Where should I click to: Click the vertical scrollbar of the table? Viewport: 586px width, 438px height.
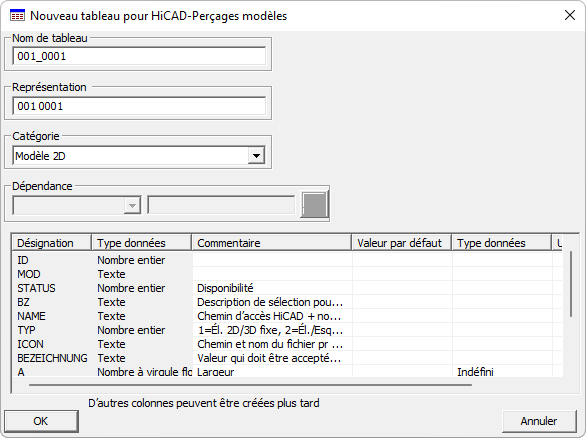pos(571,284)
